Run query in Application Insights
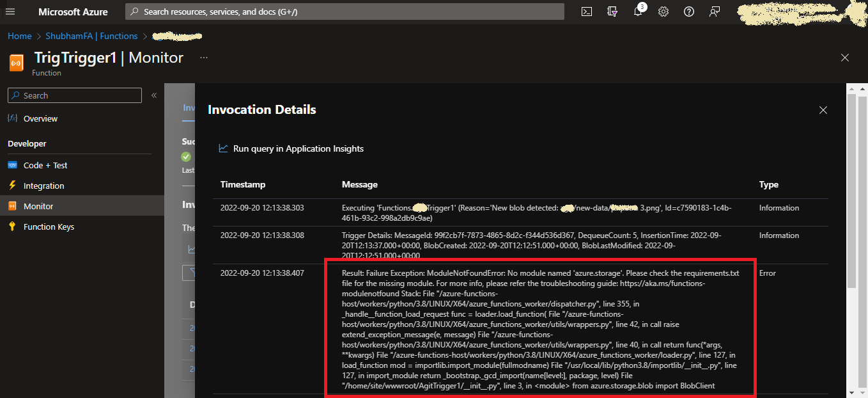Image resolution: width=868 pixels, height=398 pixels. [291, 148]
